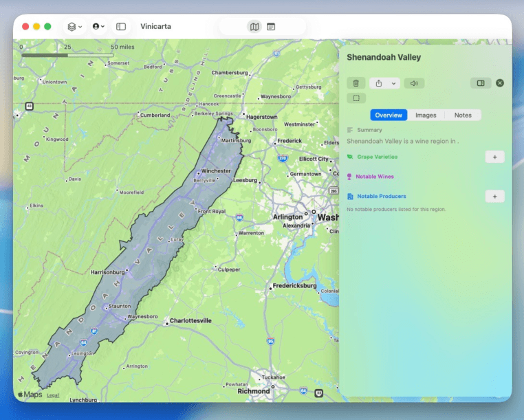Select the Overview tab
The width and height of the screenshot is (524, 420).
pyautogui.click(x=389, y=115)
